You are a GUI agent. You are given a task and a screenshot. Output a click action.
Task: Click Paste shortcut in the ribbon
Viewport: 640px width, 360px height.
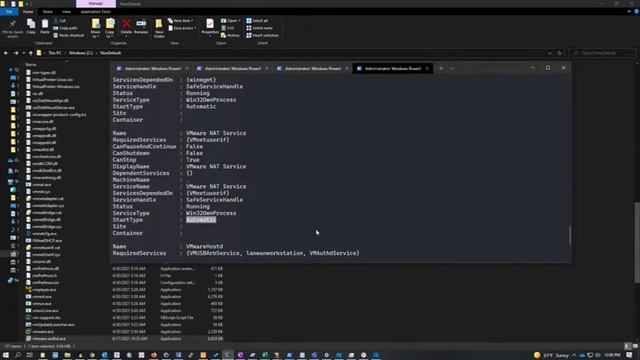pos(69,35)
